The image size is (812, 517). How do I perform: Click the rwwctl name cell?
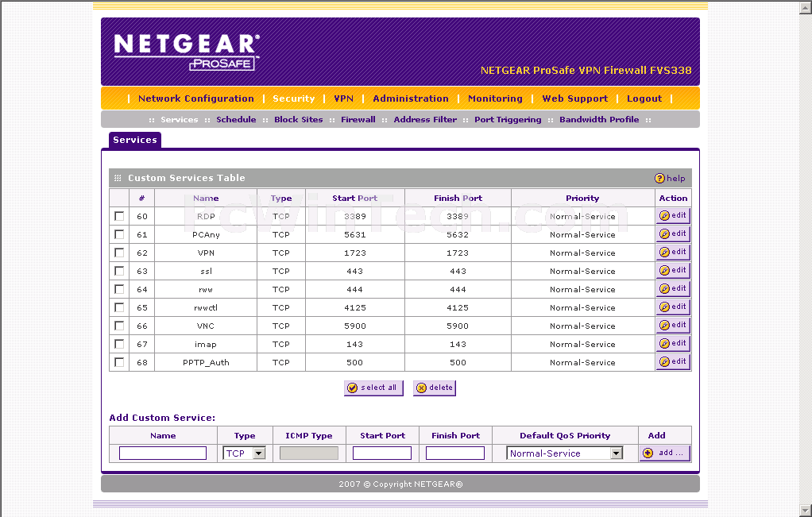tap(206, 307)
